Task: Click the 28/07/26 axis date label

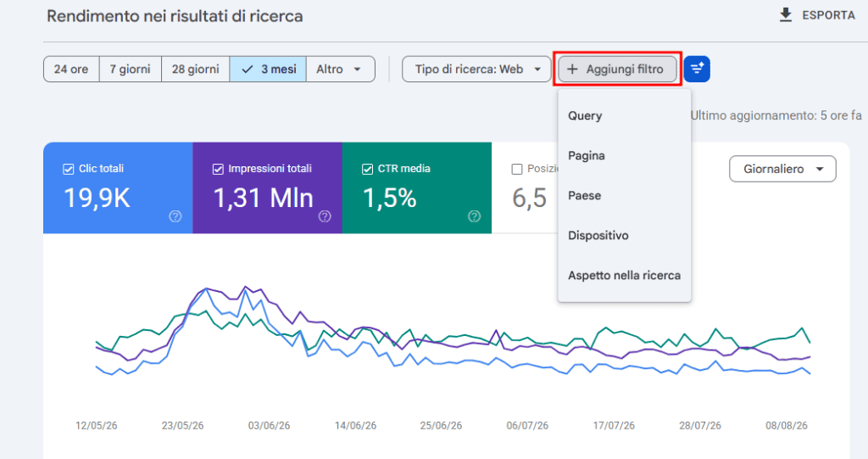Action: (700, 426)
